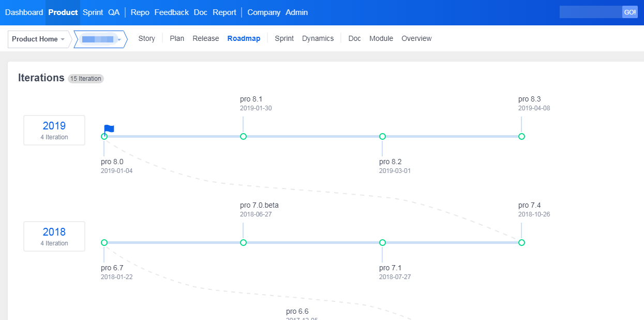The width and height of the screenshot is (644, 320).
Task: Switch to the Release tab
Action: click(205, 39)
